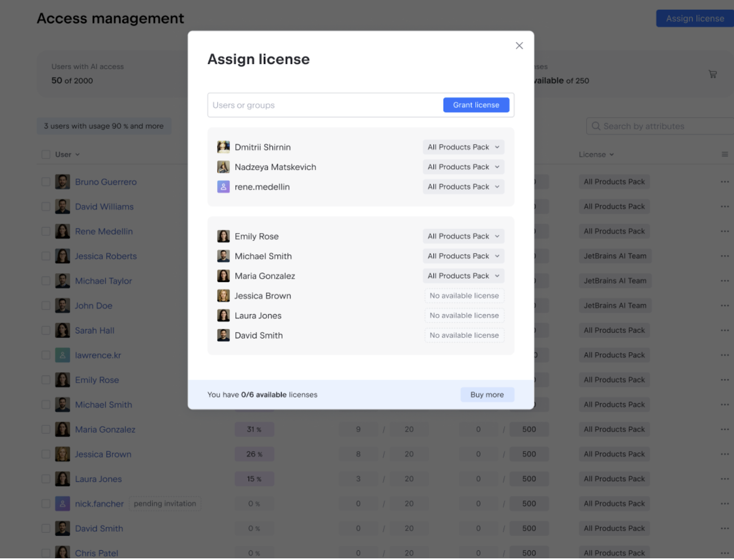
Task: Open the more options menu for Bruno Guerrero
Action: (x=724, y=182)
